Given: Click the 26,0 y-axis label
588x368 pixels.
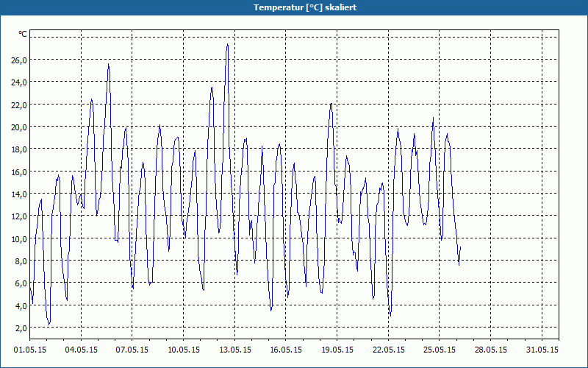Looking at the screenshot, I should [x=19, y=60].
